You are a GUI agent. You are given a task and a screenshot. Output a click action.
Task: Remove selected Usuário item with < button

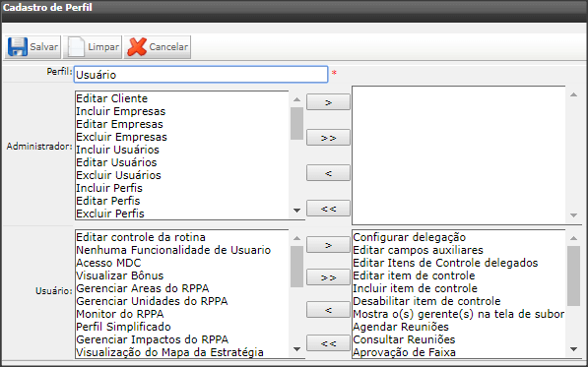pyautogui.click(x=328, y=310)
